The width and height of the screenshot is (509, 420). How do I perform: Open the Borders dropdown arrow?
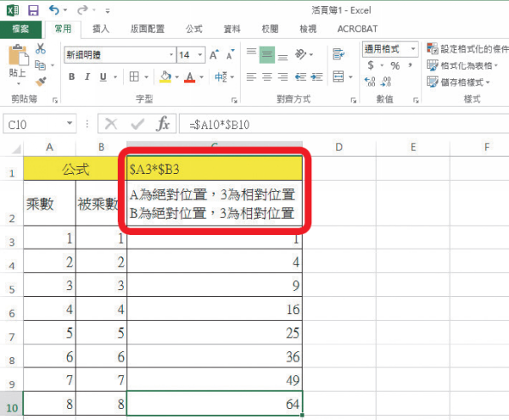pyautogui.click(x=147, y=77)
